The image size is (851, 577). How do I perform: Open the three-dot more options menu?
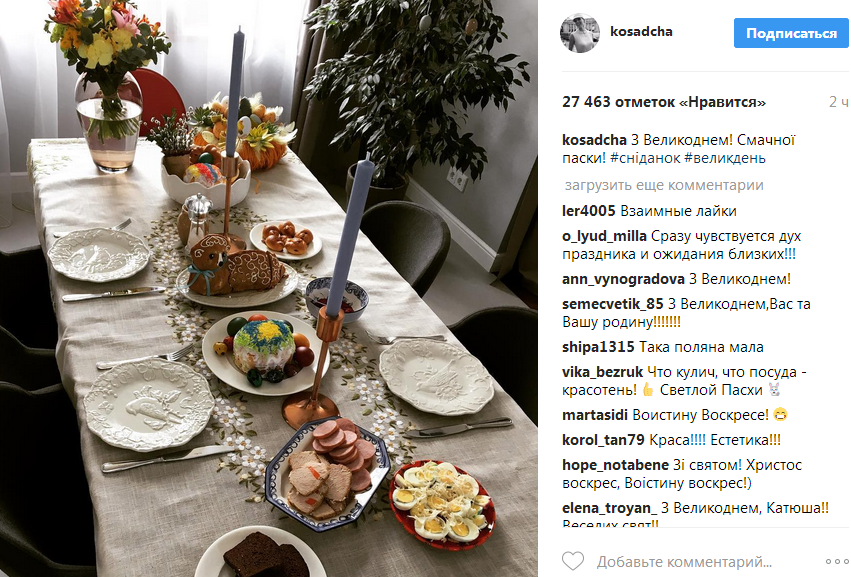pyautogui.click(x=837, y=561)
